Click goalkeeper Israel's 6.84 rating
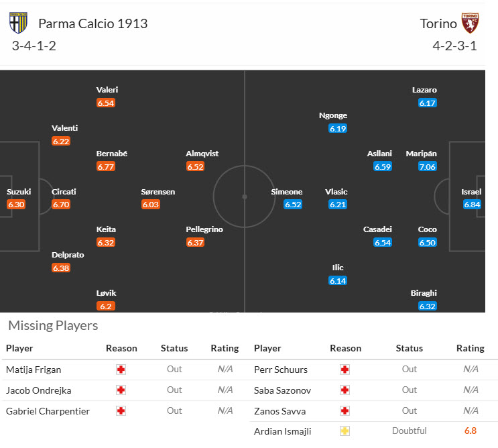This screenshot has width=498, height=448. (x=472, y=205)
